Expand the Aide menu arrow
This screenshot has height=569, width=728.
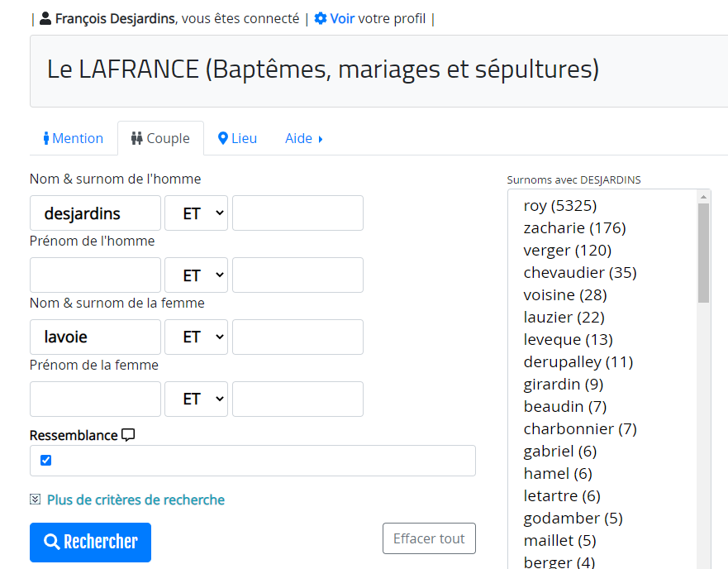point(321,139)
